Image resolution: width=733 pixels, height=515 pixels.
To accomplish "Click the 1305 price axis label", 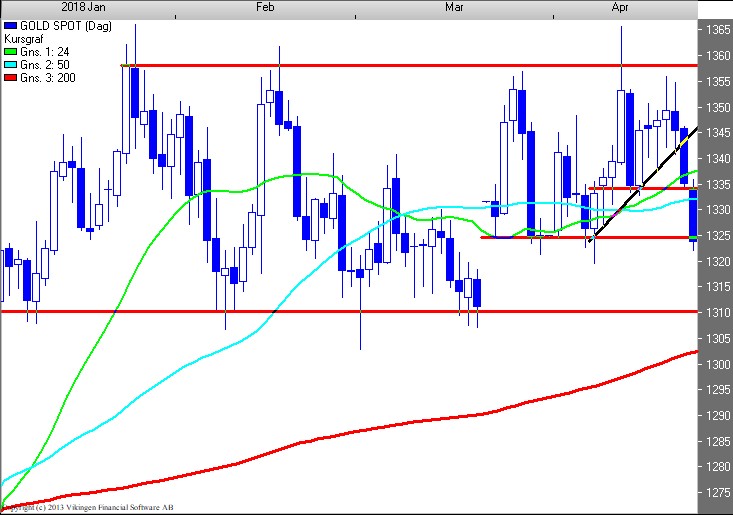I will point(718,338).
